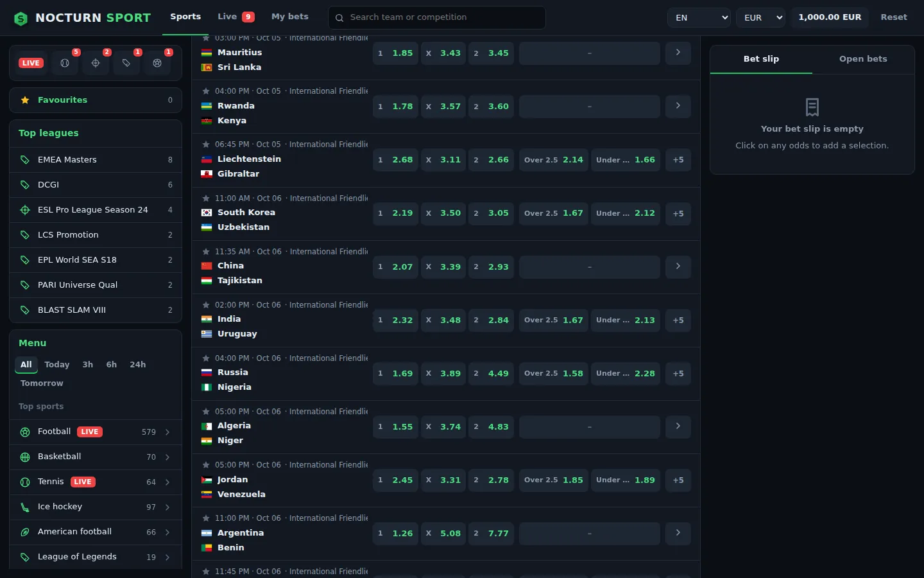
Task: Switch to the Live tab in the header
Action: coord(236,17)
